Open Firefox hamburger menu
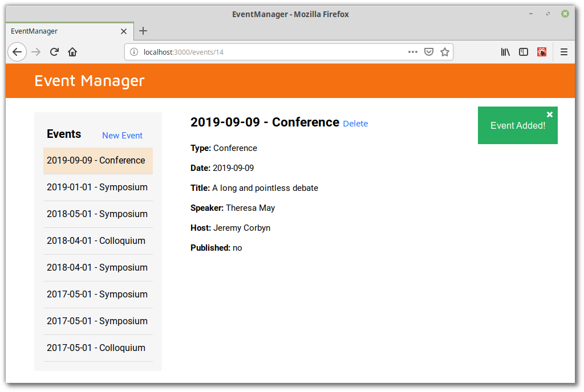The height and width of the screenshot is (392, 584). pyautogui.click(x=564, y=52)
